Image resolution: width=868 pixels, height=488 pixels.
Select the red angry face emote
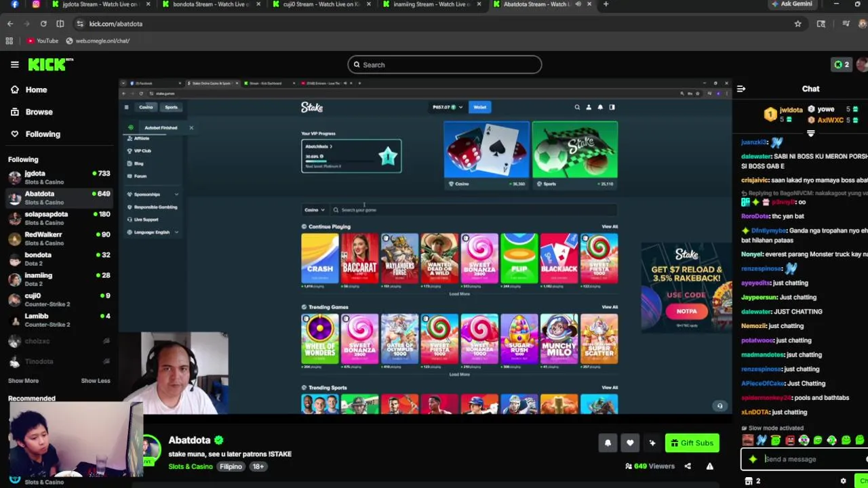(x=789, y=441)
